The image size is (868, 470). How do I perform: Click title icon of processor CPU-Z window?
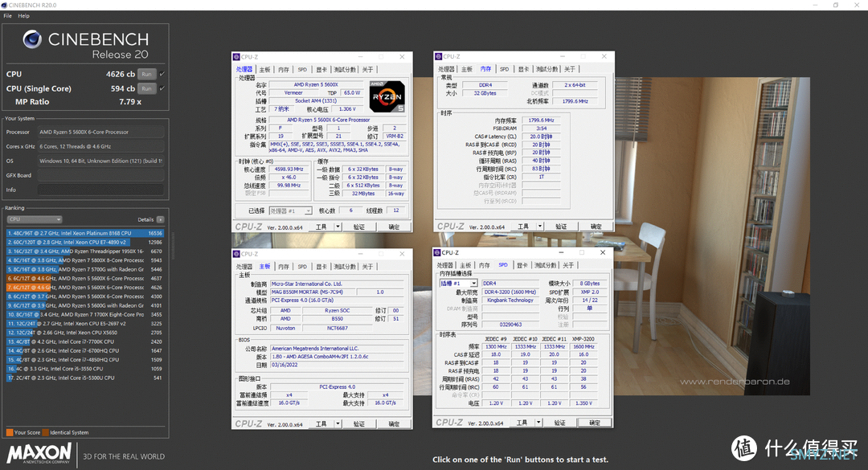click(x=236, y=57)
